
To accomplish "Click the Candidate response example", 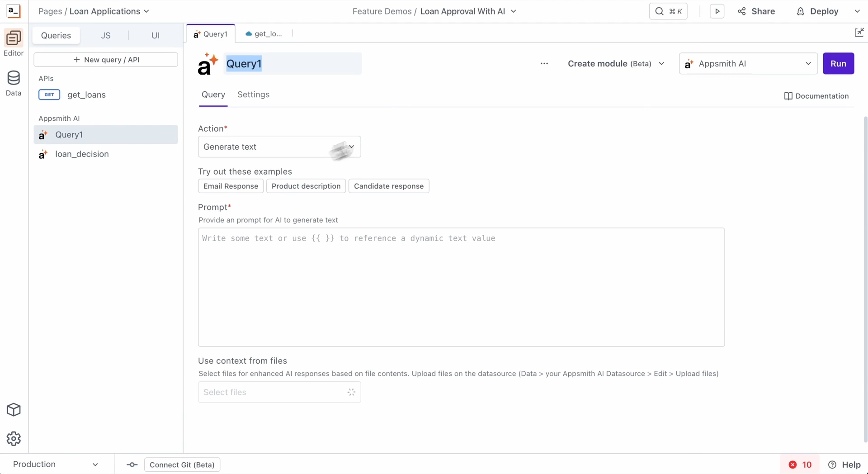I will 389,186.
